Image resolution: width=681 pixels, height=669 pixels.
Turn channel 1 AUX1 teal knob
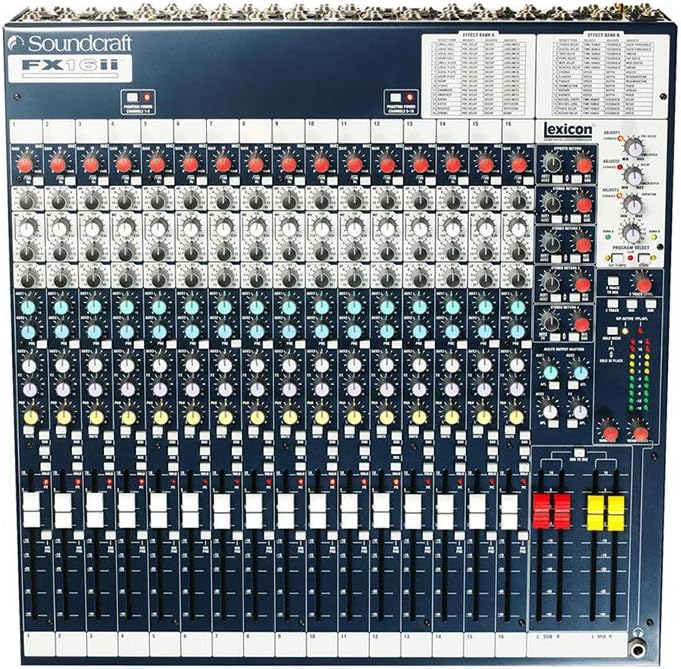[28, 308]
